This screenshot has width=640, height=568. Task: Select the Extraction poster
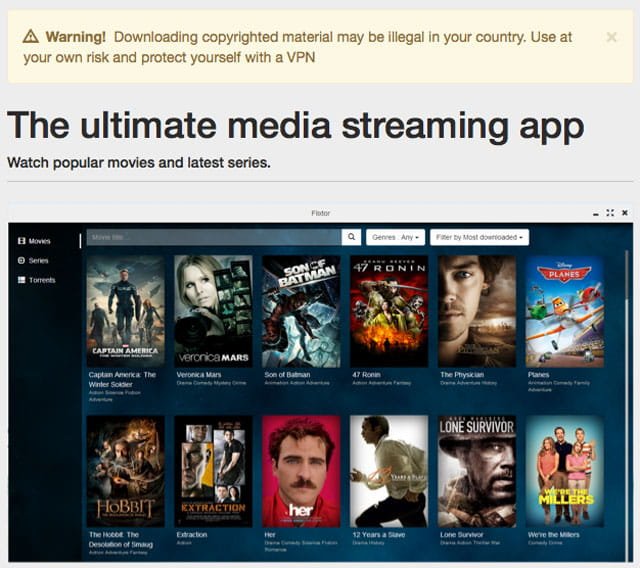click(213, 471)
